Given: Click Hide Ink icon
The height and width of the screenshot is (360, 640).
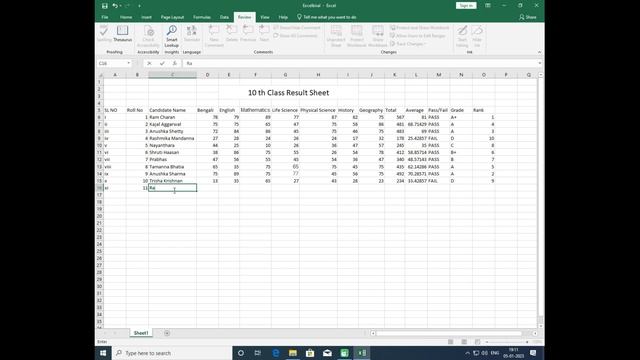Looking at the screenshot, I should [x=477, y=36].
